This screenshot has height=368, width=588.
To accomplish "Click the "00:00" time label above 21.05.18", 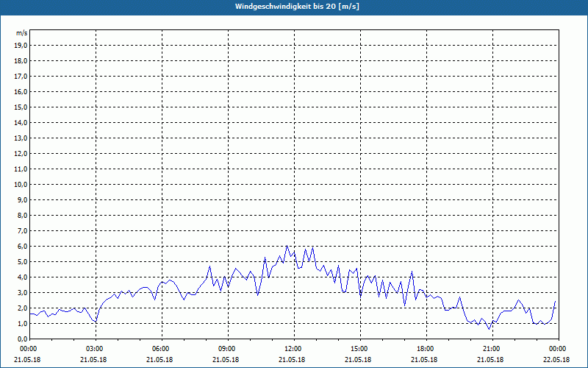I will (28, 349).
